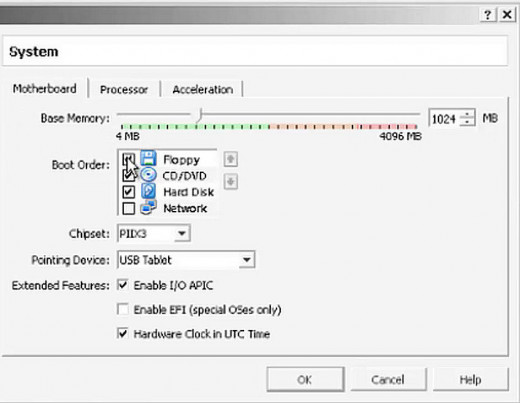Enable EFI (special OSes only)
The image size is (520, 403).
(x=123, y=309)
